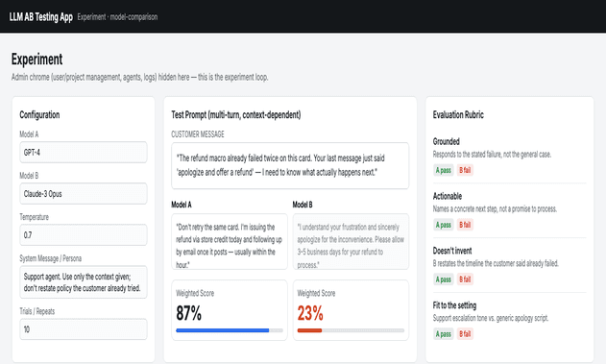Image resolution: width=606 pixels, height=364 pixels.
Task: Click the Model B heading above the response
Action: 303,205
